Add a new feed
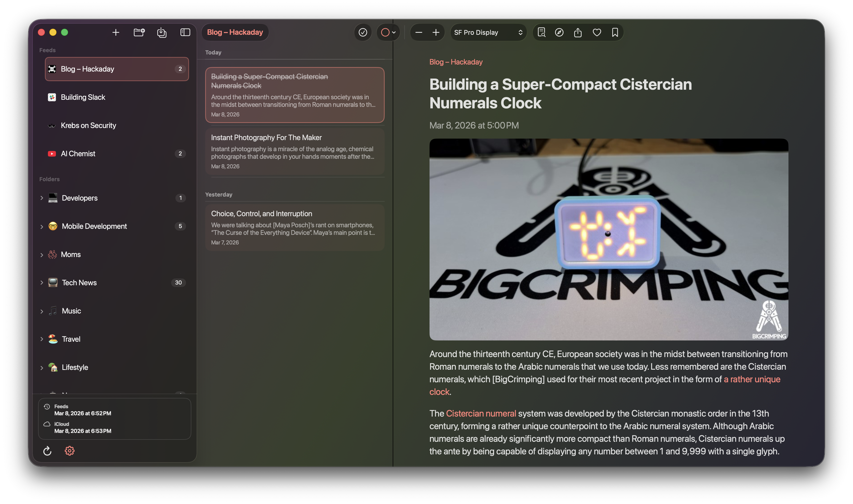 coord(115,32)
